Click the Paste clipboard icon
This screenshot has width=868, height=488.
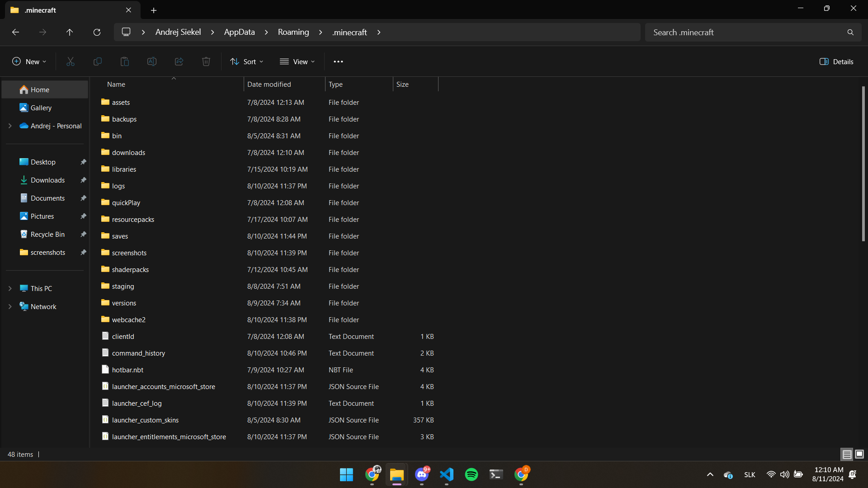pyautogui.click(x=125, y=61)
